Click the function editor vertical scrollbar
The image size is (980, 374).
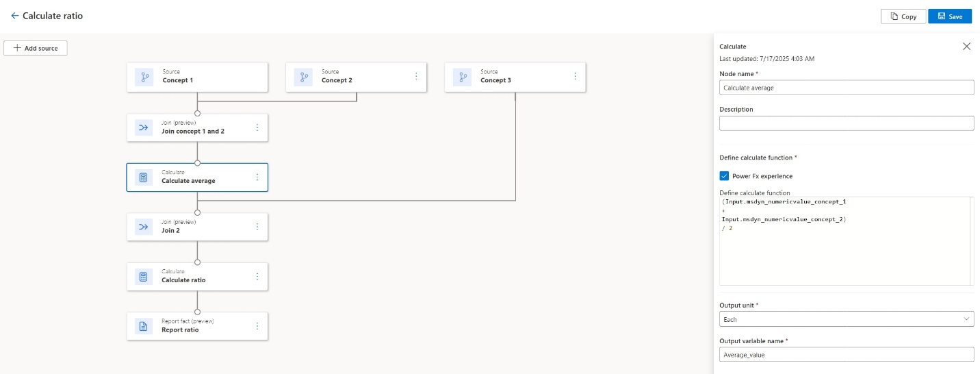coord(972,241)
